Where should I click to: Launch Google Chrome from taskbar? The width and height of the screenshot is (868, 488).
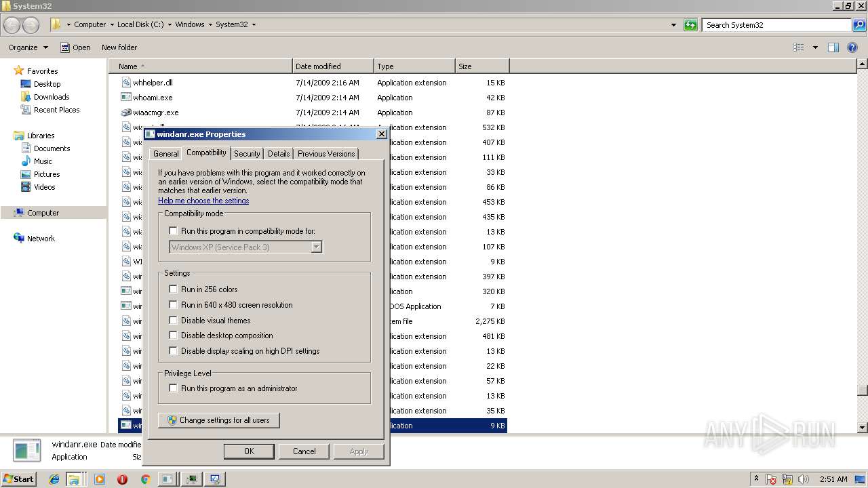click(x=145, y=479)
